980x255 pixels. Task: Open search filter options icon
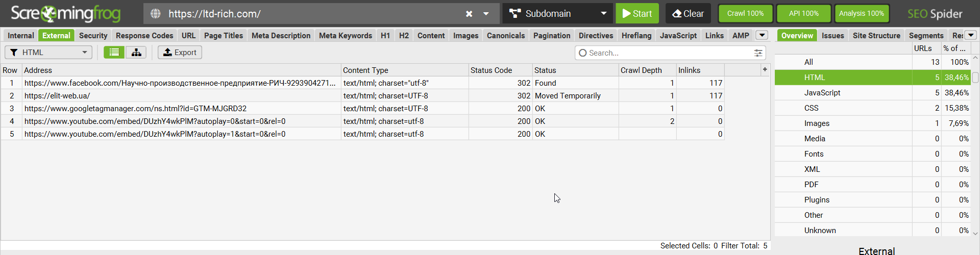758,53
